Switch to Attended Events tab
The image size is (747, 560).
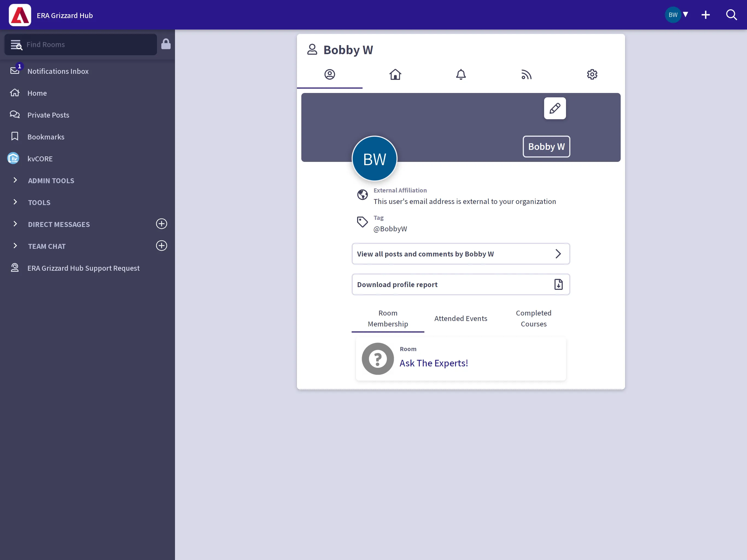click(x=460, y=318)
